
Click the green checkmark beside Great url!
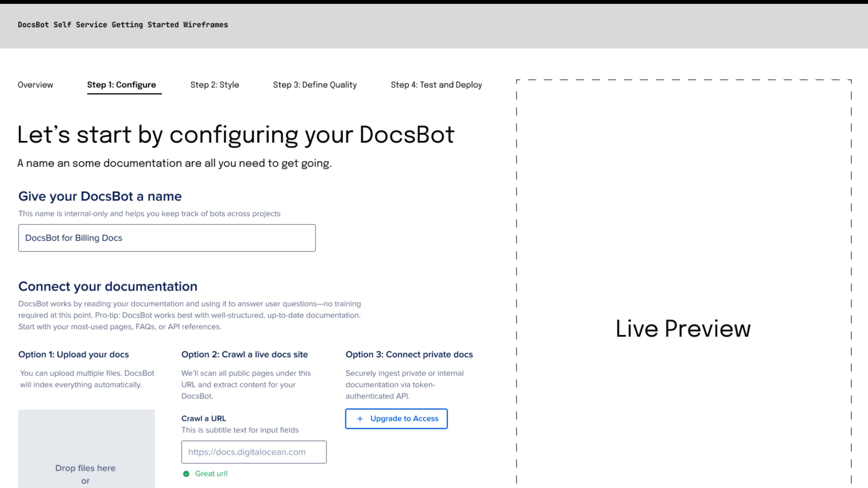point(186,474)
